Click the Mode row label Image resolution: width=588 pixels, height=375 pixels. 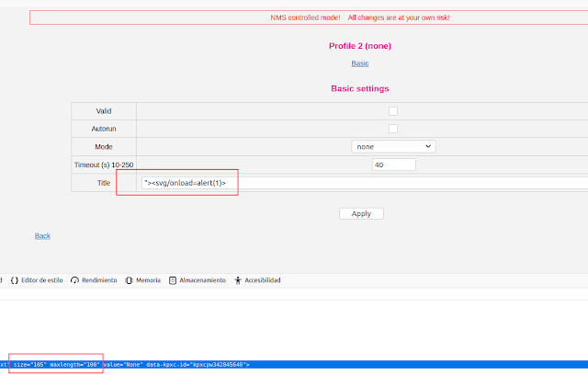pyautogui.click(x=104, y=147)
